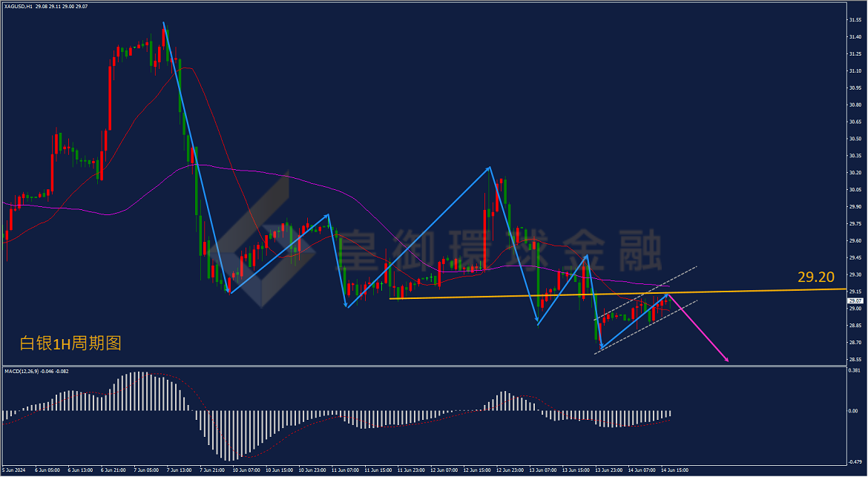Image resolution: width=868 pixels, height=477 pixels.
Task: Click the 皇御環球金融 watermark text
Action: (x=499, y=250)
